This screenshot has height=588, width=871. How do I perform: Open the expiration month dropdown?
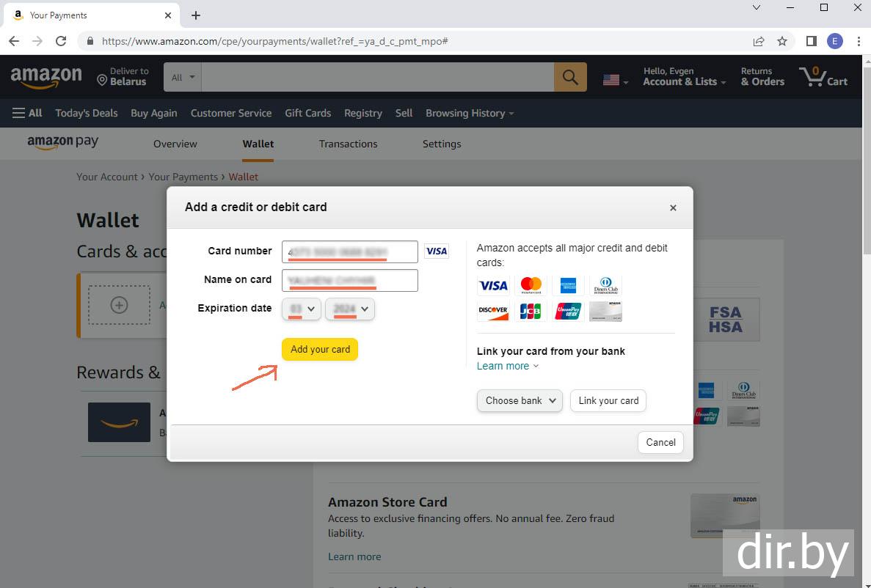(x=302, y=309)
